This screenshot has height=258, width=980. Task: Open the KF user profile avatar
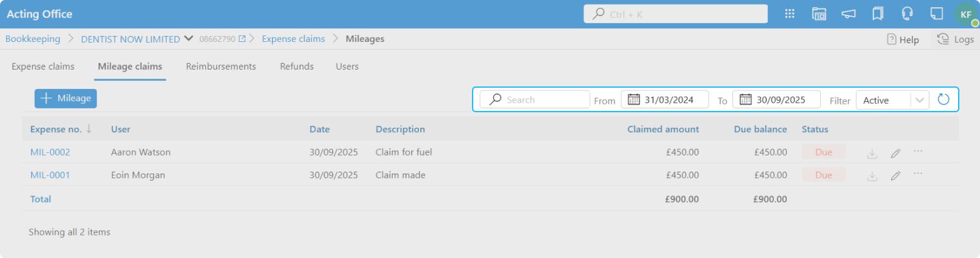pos(965,14)
